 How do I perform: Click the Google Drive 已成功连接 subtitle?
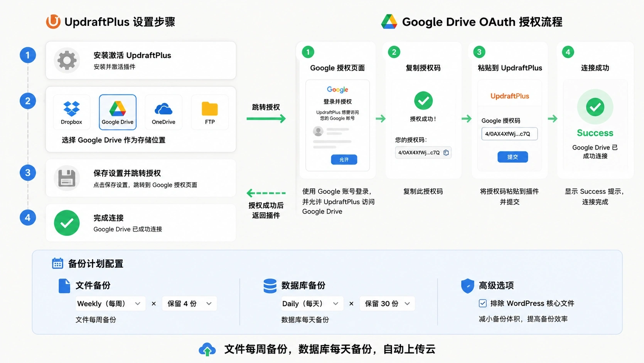(x=128, y=229)
